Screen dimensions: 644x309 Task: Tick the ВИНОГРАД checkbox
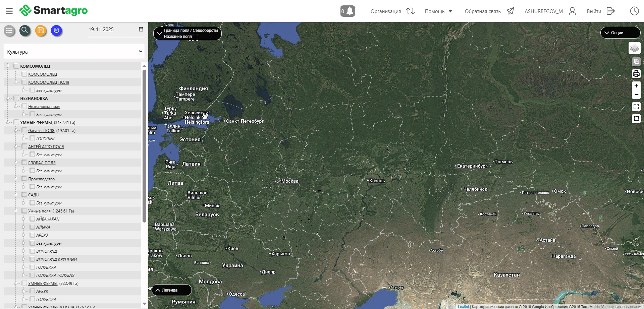point(33,251)
